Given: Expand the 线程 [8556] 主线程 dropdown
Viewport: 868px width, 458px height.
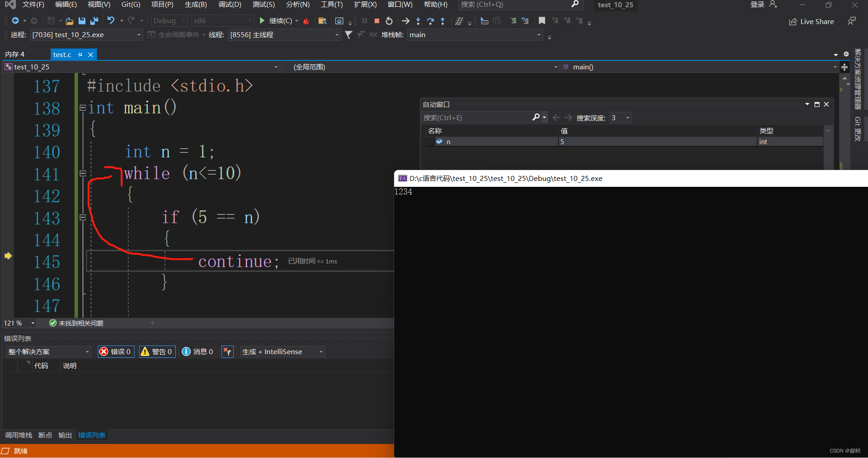Looking at the screenshot, I should (x=284, y=35).
